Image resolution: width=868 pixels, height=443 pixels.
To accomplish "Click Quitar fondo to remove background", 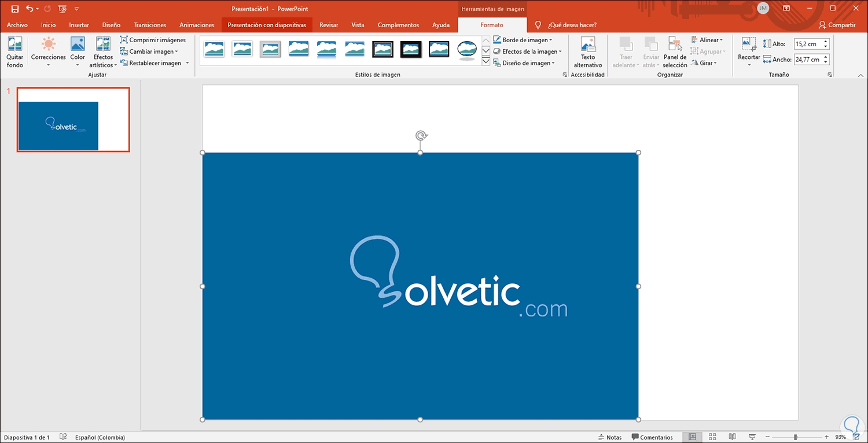I will click(x=15, y=53).
